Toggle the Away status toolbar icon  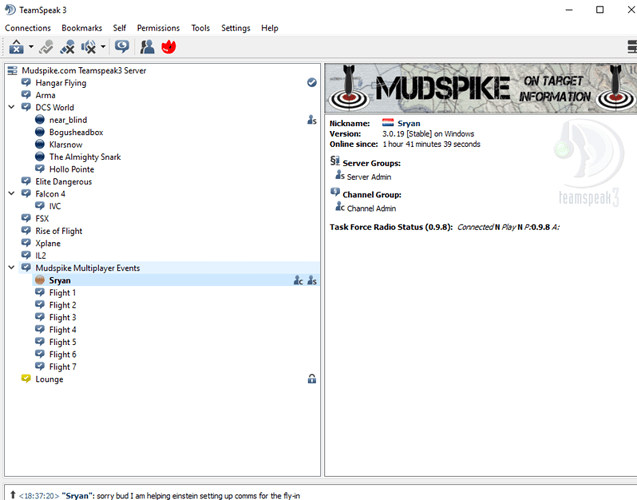(x=16, y=46)
